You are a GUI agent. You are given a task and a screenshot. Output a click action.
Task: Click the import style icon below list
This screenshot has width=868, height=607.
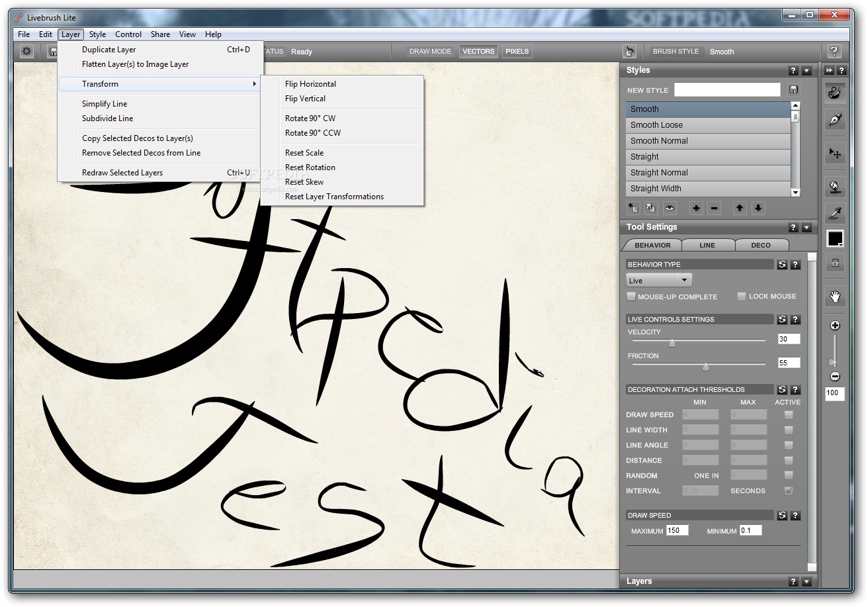pyautogui.click(x=633, y=208)
